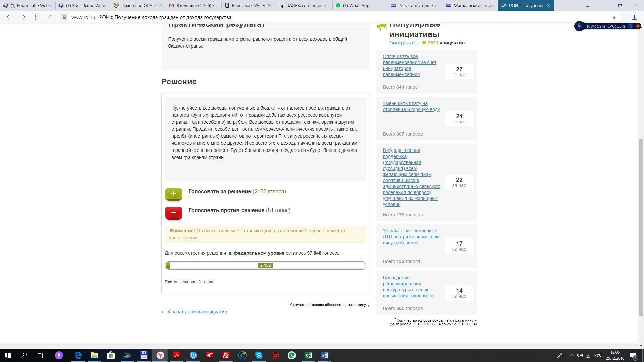
Task: Click the red minus vote button
Action: (173, 213)
